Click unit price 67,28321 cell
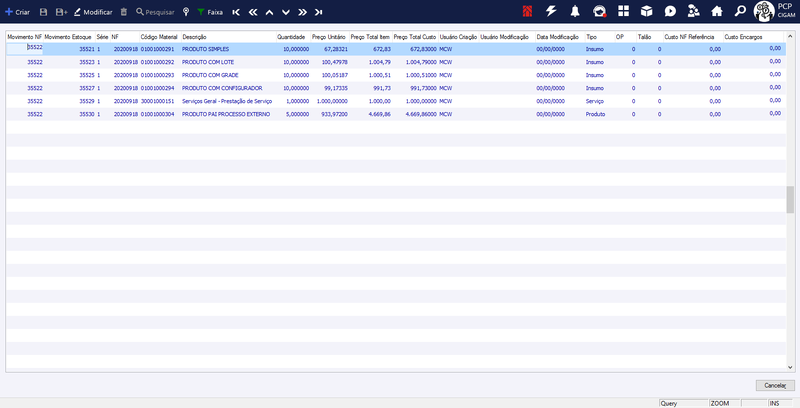 pyautogui.click(x=335, y=49)
